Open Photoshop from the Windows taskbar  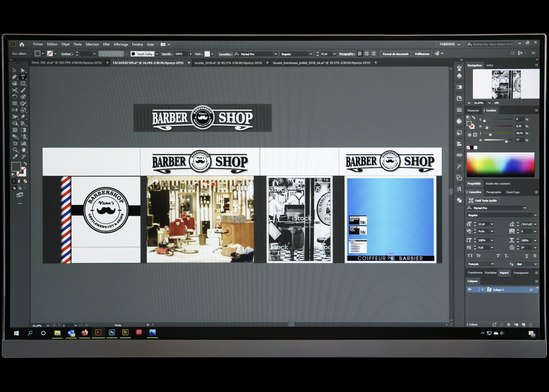[x=112, y=332]
